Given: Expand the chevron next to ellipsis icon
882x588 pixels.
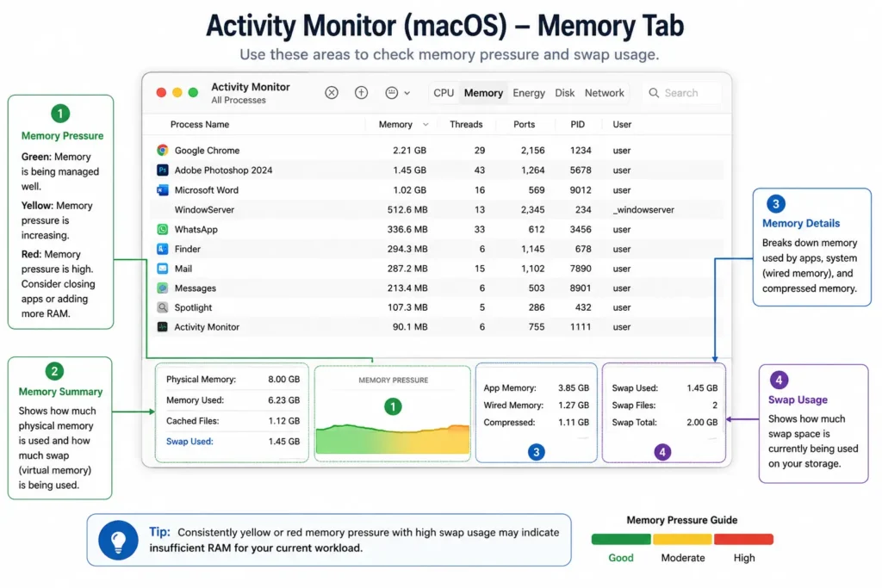Looking at the screenshot, I should coord(407,93).
